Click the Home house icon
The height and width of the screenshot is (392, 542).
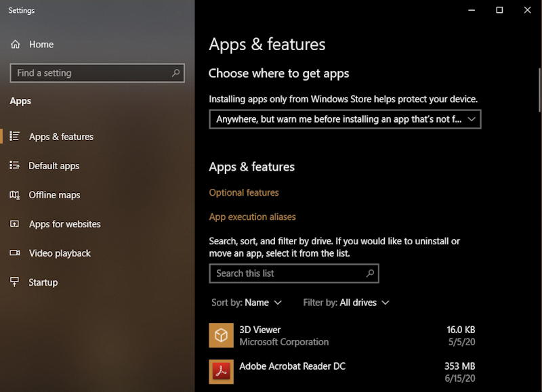pyautogui.click(x=15, y=44)
